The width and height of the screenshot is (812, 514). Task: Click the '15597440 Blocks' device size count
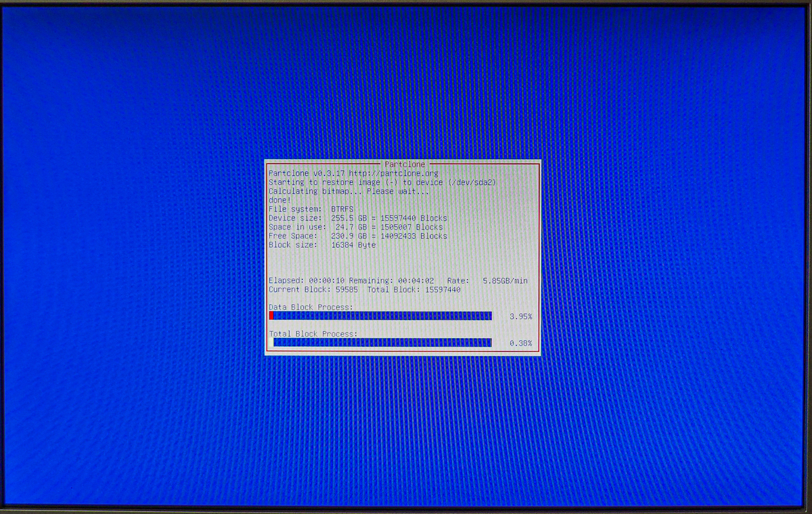tap(413, 218)
